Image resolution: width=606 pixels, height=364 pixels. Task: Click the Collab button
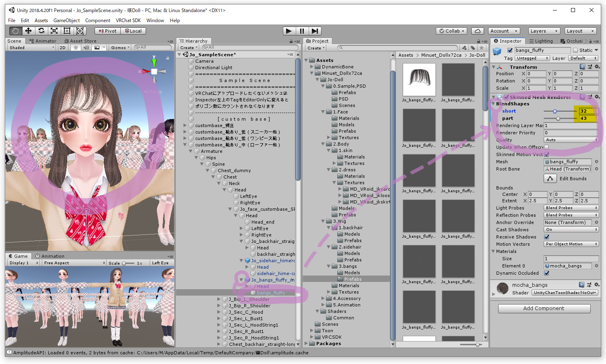click(451, 31)
